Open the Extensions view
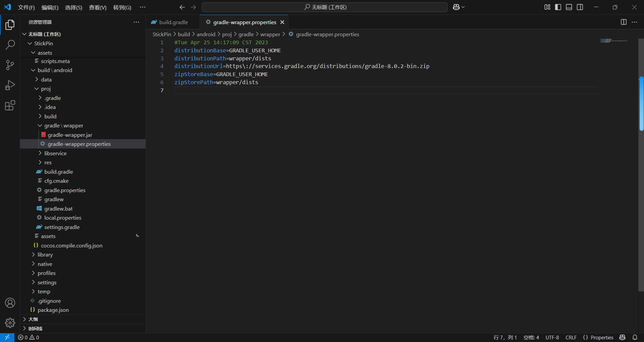The image size is (644, 342). pyautogui.click(x=10, y=105)
